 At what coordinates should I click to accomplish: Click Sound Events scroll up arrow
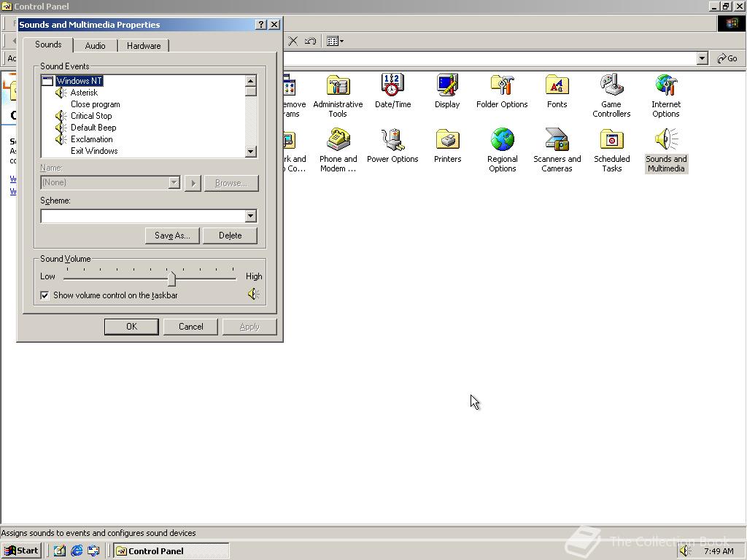click(x=251, y=80)
